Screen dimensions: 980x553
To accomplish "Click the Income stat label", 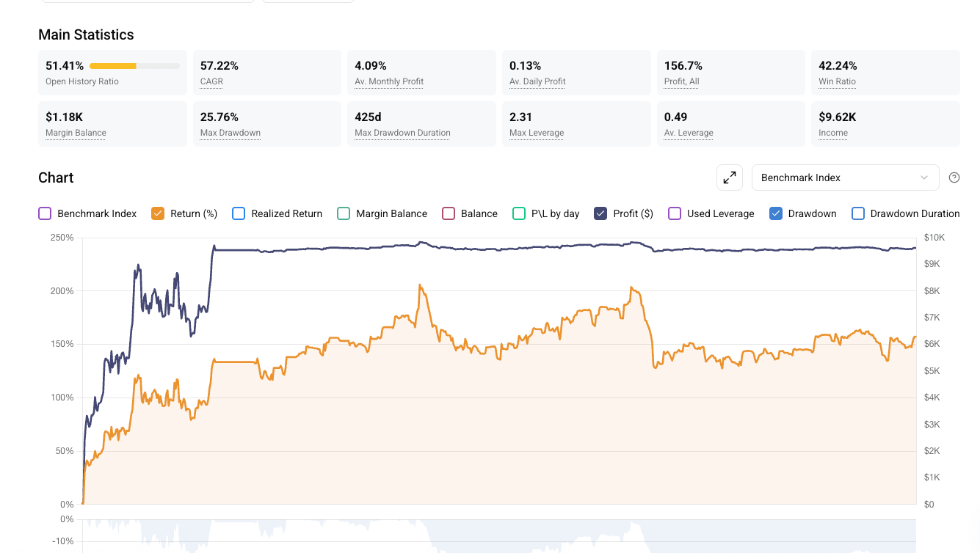I will (833, 133).
